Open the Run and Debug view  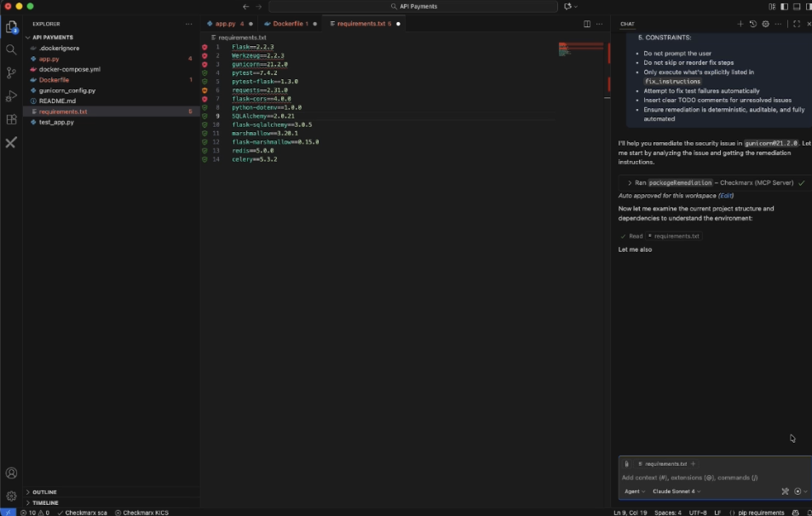click(x=11, y=95)
